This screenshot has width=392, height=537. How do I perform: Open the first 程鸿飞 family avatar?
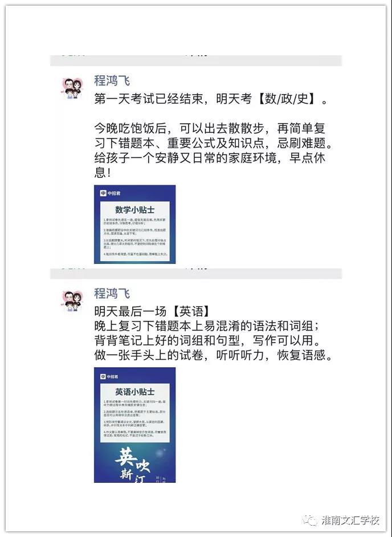pyautogui.click(x=72, y=88)
